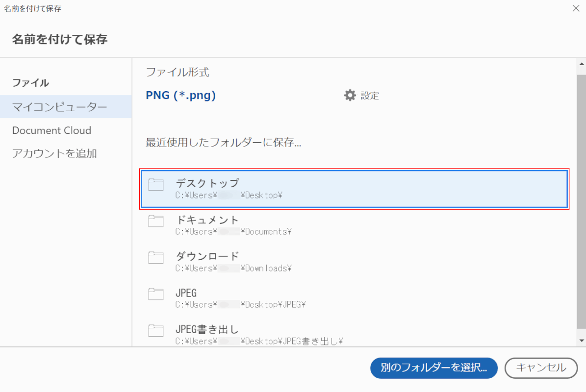
Task: Click the scrollbar up arrow
Action: pyautogui.click(x=582, y=64)
